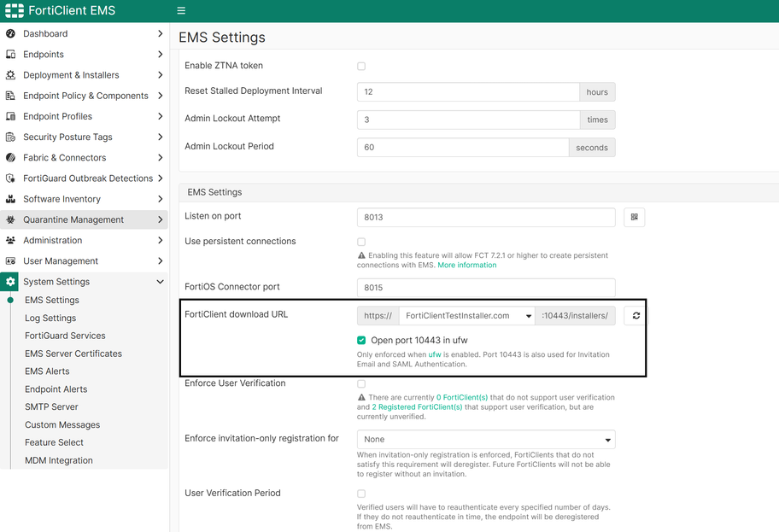
Task: Collapse the System Settings menu chevron
Action: point(160,282)
